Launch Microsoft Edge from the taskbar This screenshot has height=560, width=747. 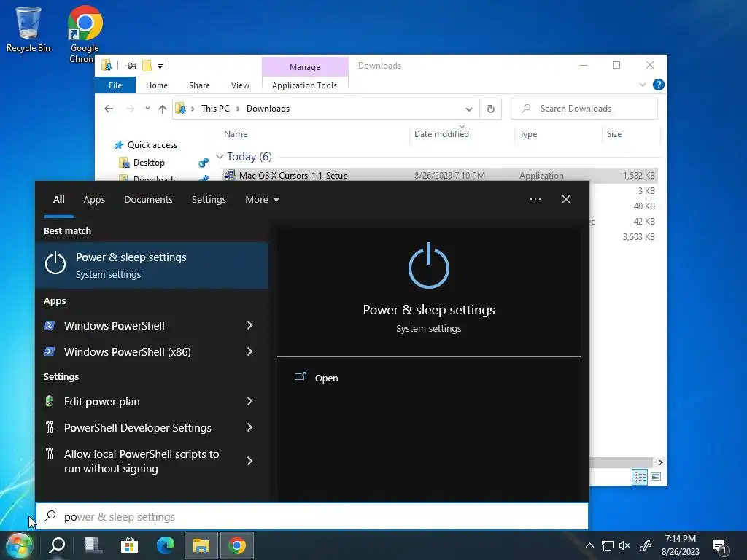pos(166,545)
